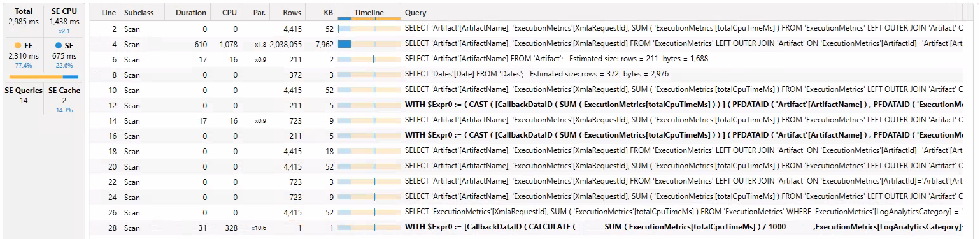Click the SE 675 ms metric
The width and height of the screenshot is (980, 239).
pos(64,56)
